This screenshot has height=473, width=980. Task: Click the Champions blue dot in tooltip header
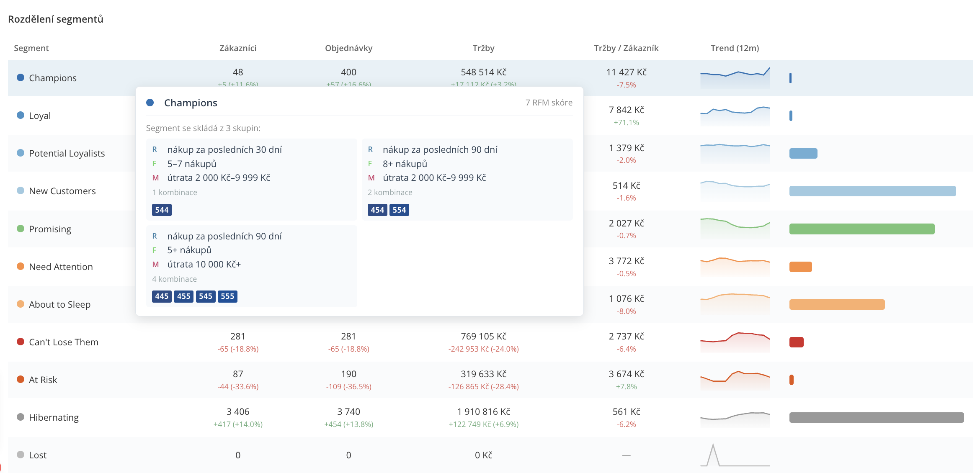click(150, 103)
